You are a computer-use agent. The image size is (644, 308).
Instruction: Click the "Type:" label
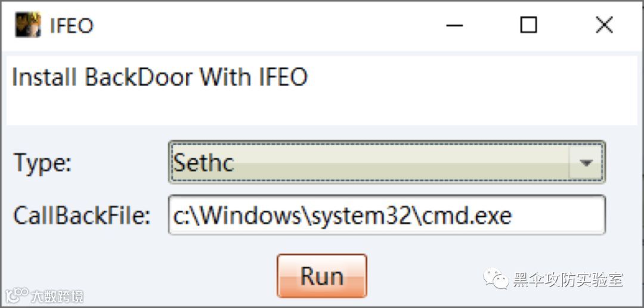42,163
